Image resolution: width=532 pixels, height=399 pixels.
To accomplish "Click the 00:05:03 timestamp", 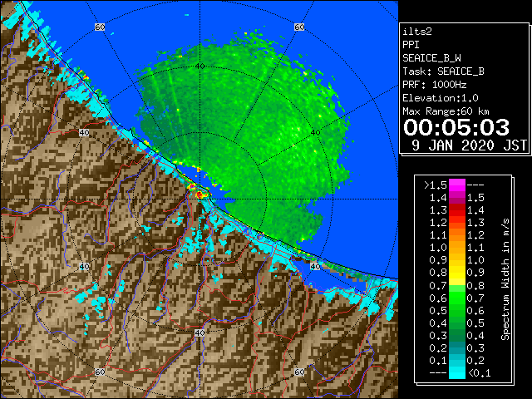I will point(456,127).
